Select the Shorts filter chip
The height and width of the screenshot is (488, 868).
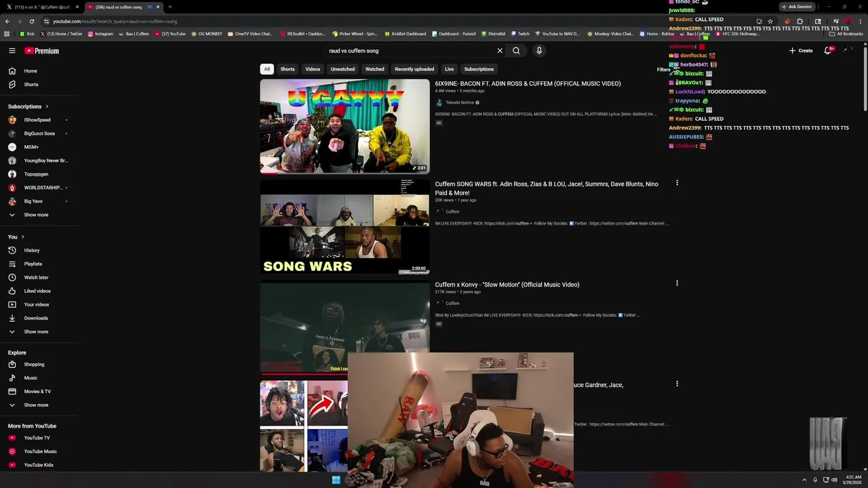pos(288,69)
